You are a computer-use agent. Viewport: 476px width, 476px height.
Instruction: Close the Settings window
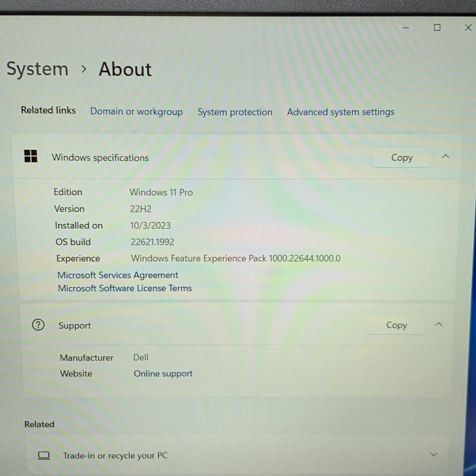click(468, 28)
